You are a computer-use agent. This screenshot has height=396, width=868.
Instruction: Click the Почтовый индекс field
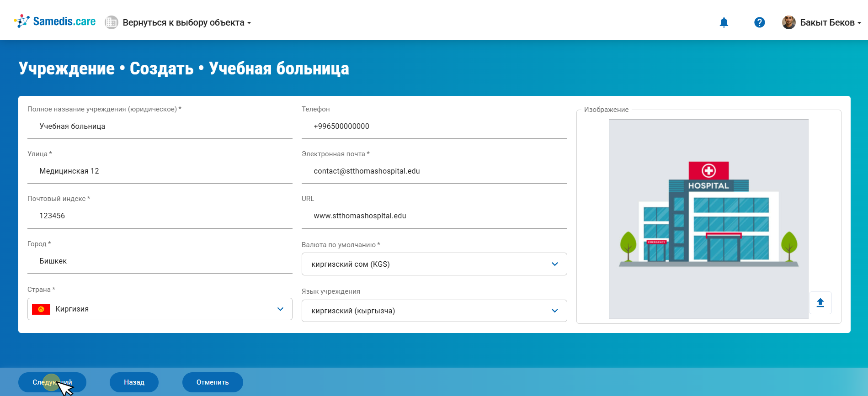(160, 216)
